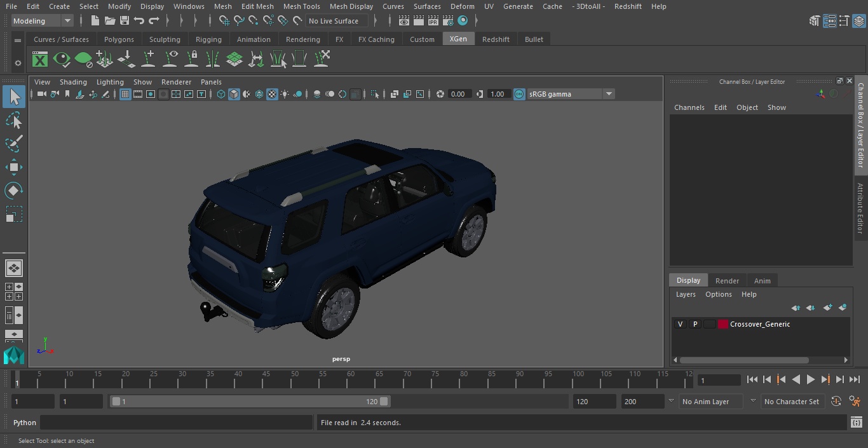Open the File menu
The width and height of the screenshot is (868, 448).
click(11, 6)
